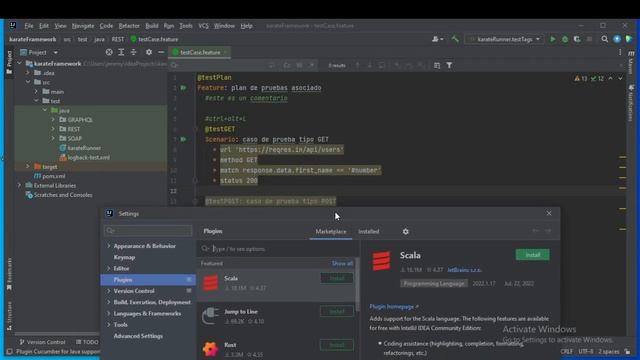Viewport: 640px width, 360px height.
Task: Open the File menu
Action: (29, 26)
